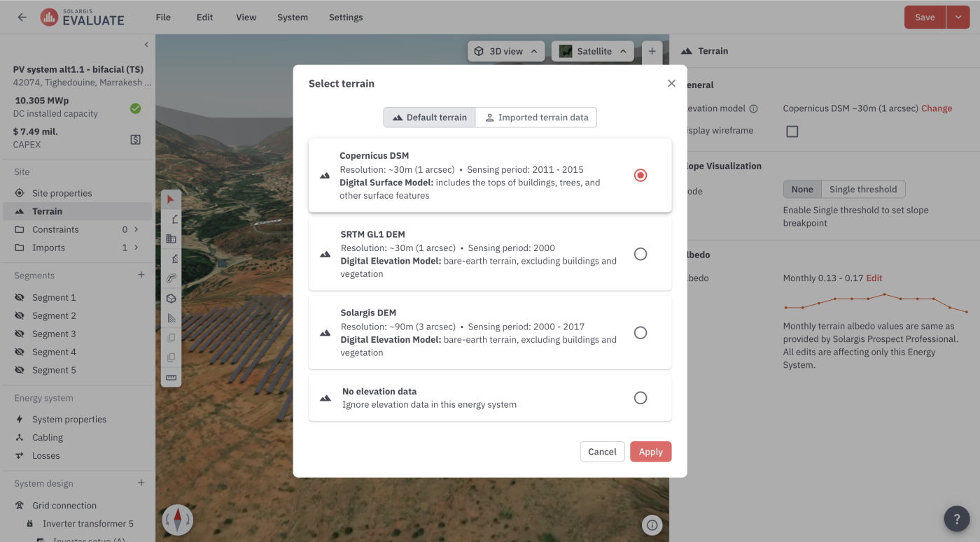
Task: Open the File menu
Action: click(x=163, y=17)
